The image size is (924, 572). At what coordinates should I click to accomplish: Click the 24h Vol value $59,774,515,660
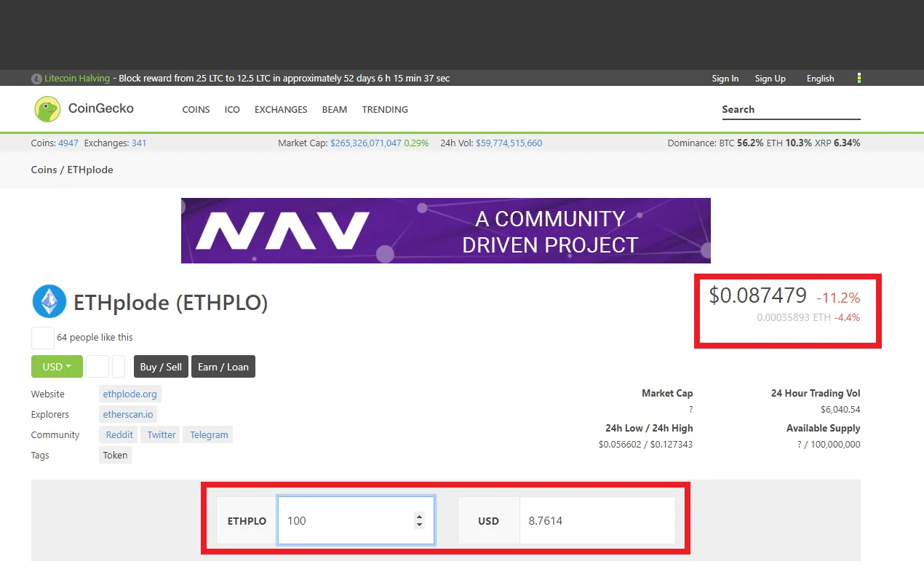(x=509, y=143)
